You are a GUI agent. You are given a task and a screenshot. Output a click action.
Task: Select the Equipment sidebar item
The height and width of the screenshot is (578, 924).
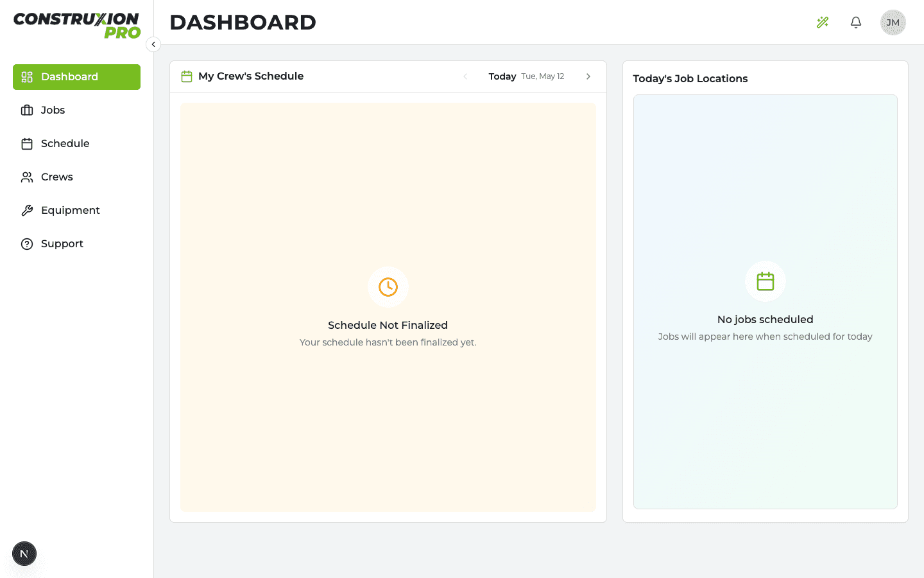coord(76,211)
